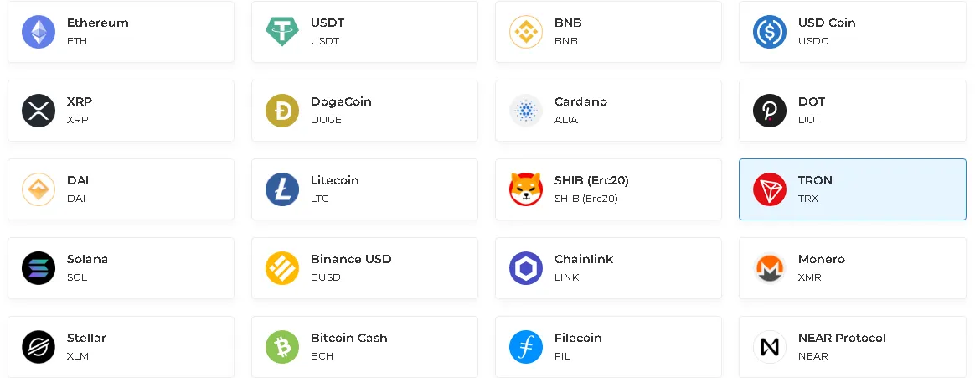Pick the DOT currency card
Image resolution: width=980 pixels, height=378 pixels.
pos(853,111)
